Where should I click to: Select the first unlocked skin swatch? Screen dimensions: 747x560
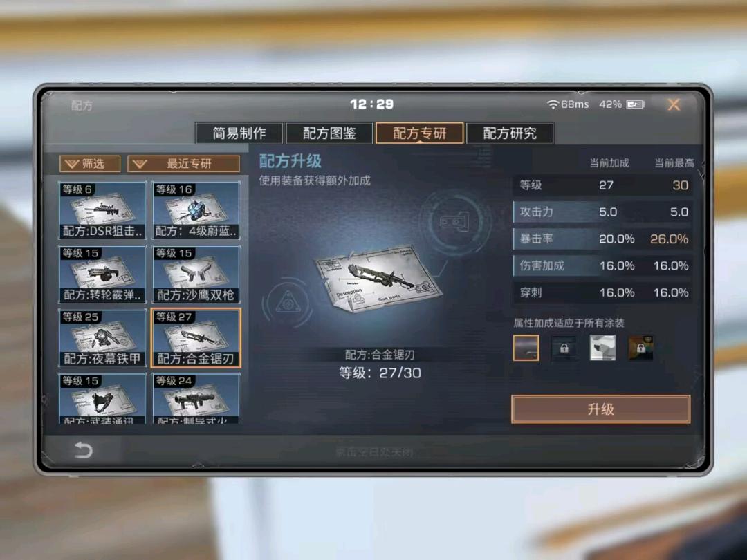tap(526, 348)
